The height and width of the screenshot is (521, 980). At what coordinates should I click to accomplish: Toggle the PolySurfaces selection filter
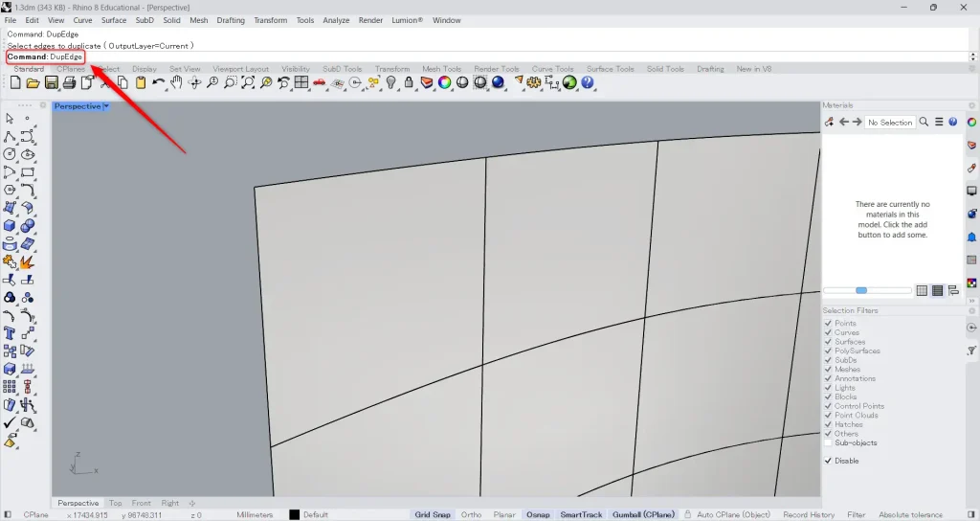click(828, 351)
